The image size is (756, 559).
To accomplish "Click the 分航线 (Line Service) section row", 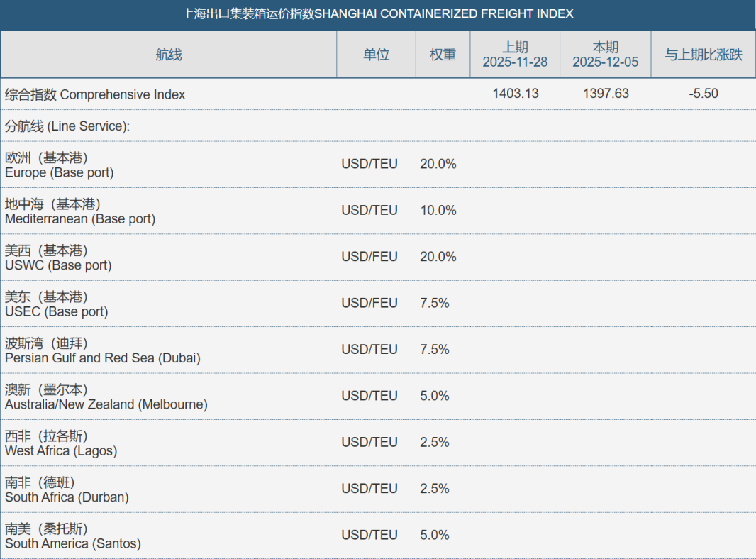I will pyautogui.click(x=67, y=126).
